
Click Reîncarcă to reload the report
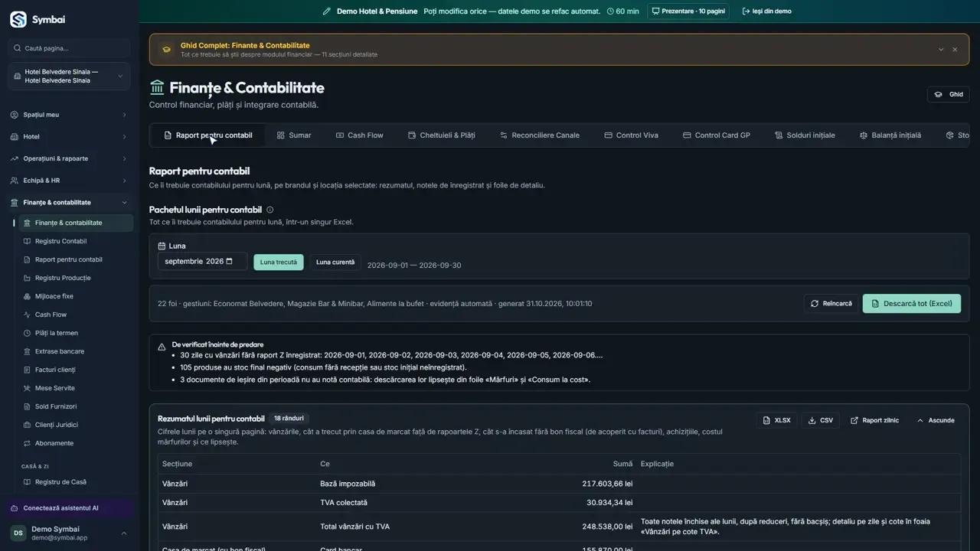831,304
